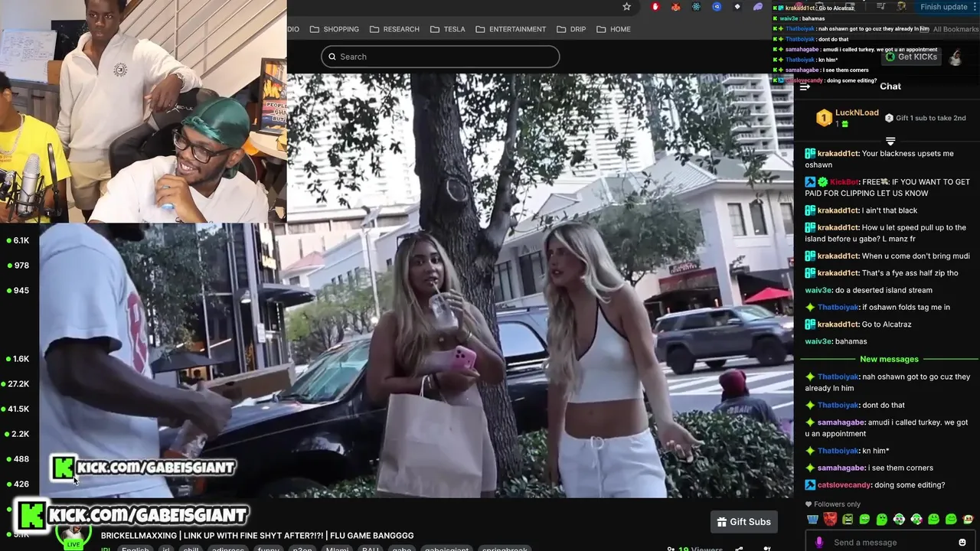Open the All Bookmarks folder
980x551 pixels.
point(949,29)
